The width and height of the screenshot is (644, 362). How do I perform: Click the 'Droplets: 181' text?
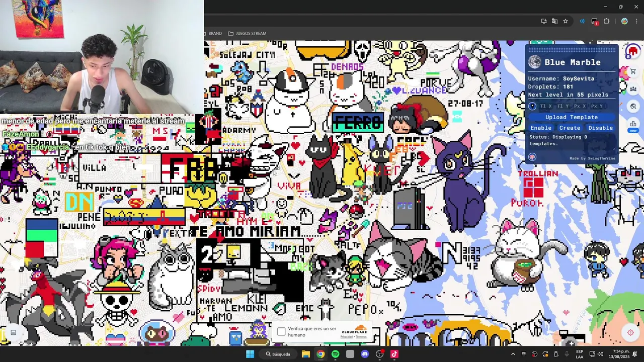coord(550,86)
